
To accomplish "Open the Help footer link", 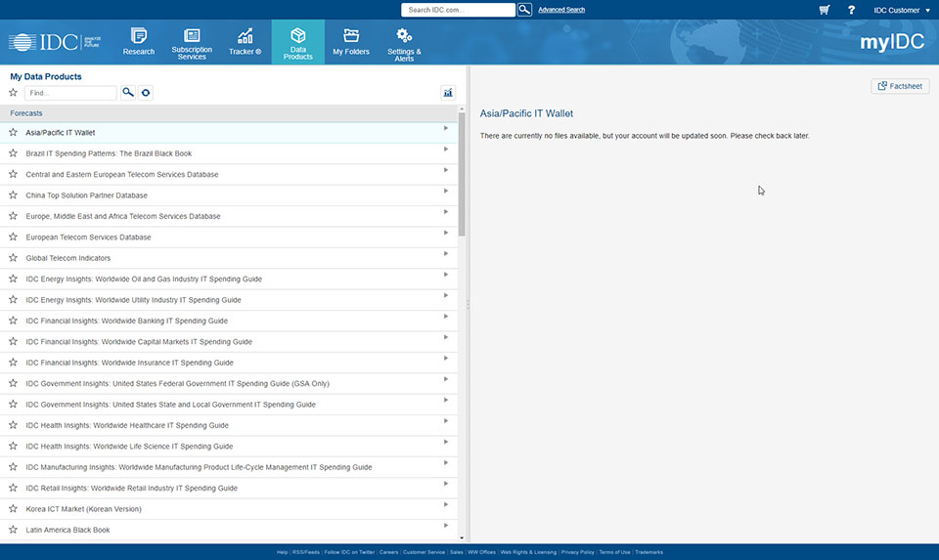I will click(x=282, y=552).
